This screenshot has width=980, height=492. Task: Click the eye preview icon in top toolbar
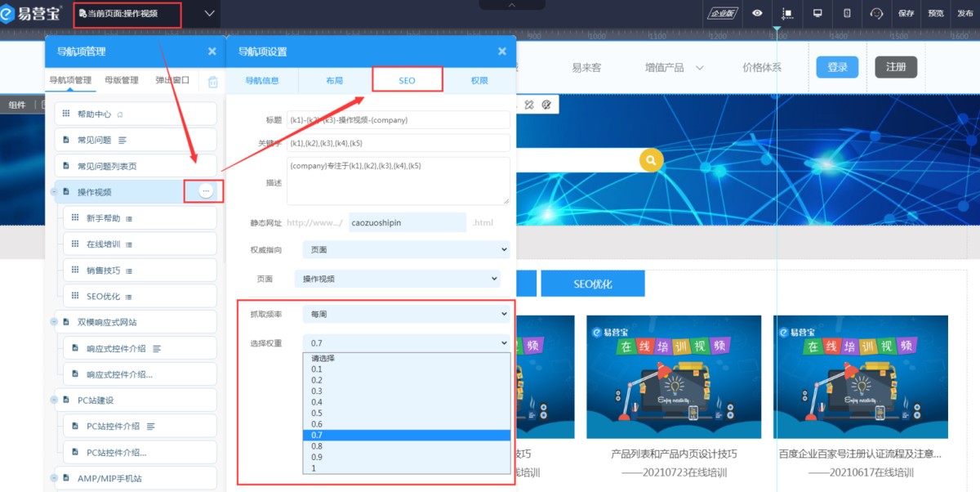(x=758, y=13)
